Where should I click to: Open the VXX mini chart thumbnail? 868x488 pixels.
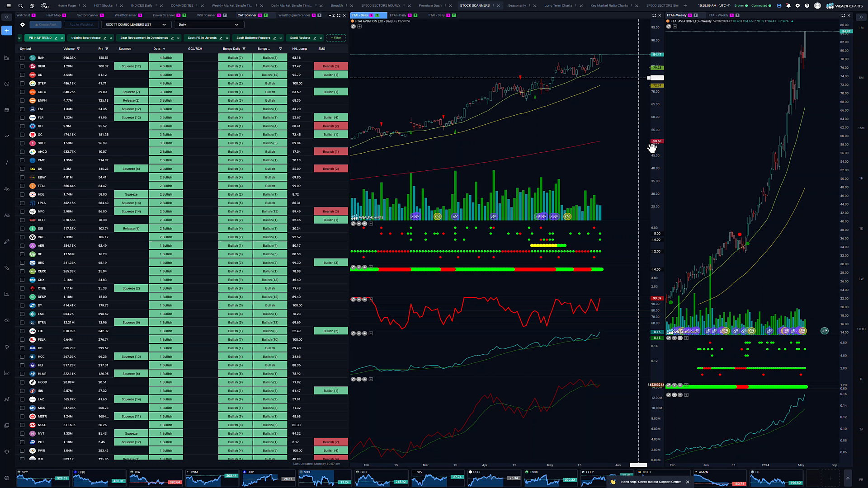tap(325, 478)
